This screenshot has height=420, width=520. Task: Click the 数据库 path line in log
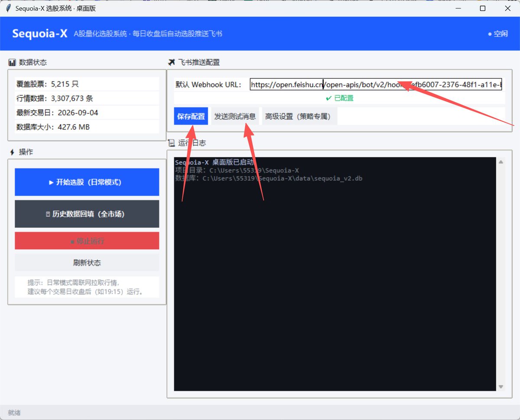coord(269,178)
